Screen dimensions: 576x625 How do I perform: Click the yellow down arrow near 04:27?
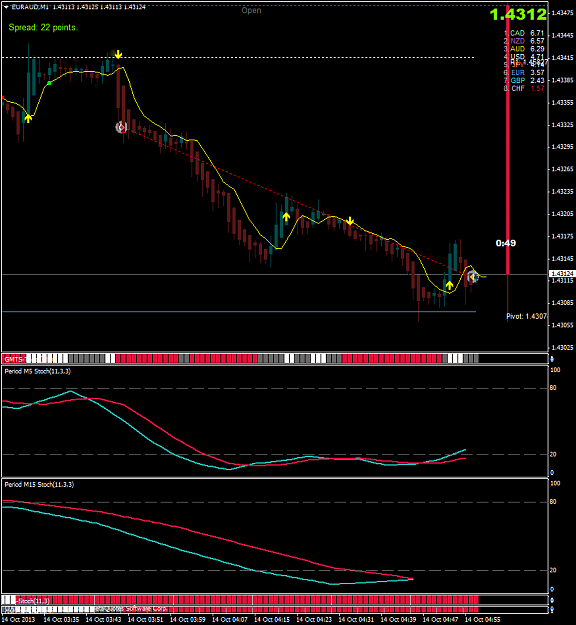click(x=350, y=221)
